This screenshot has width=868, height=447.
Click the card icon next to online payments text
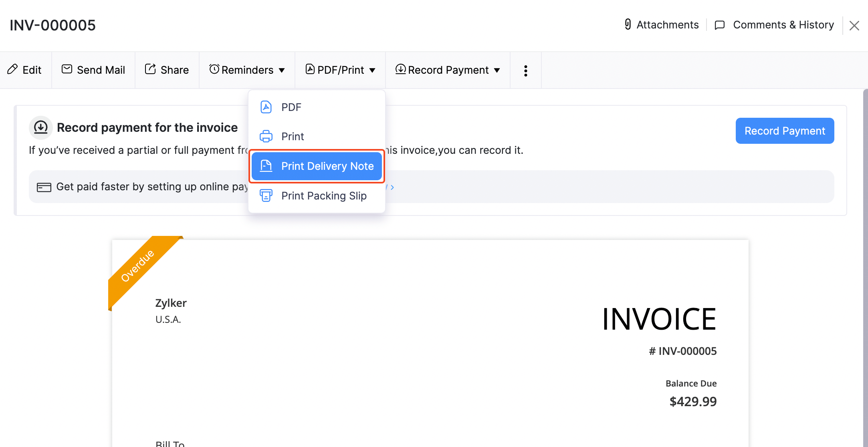click(44, 186)
